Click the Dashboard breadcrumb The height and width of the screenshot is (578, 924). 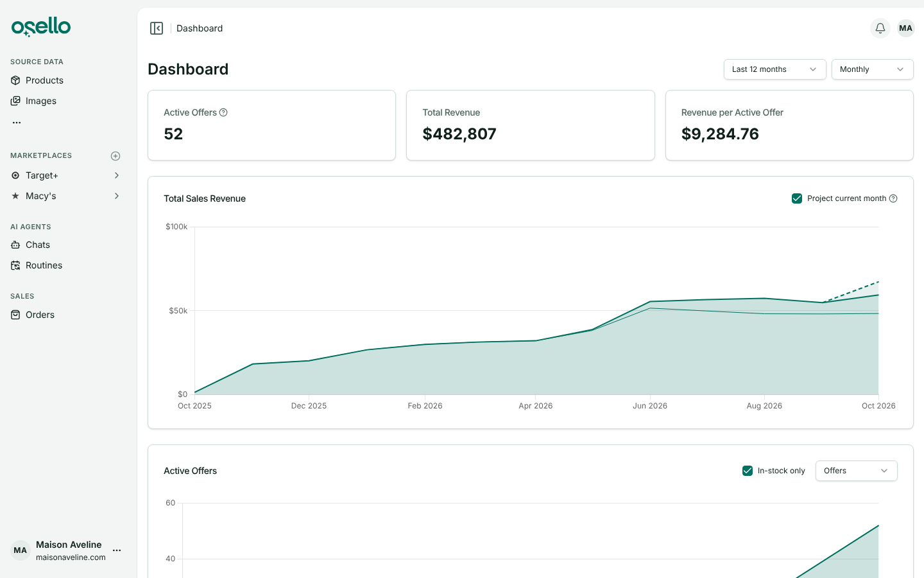(200, 28)
